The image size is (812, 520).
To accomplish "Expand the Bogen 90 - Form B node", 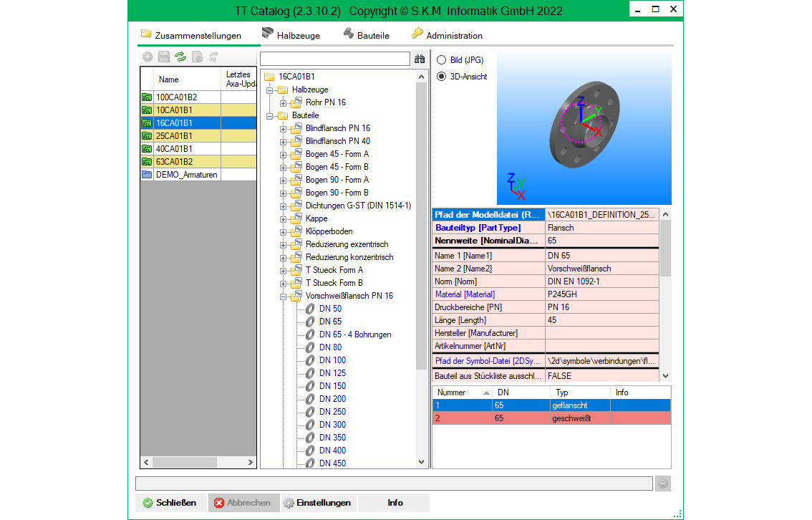I will point(284,193).
